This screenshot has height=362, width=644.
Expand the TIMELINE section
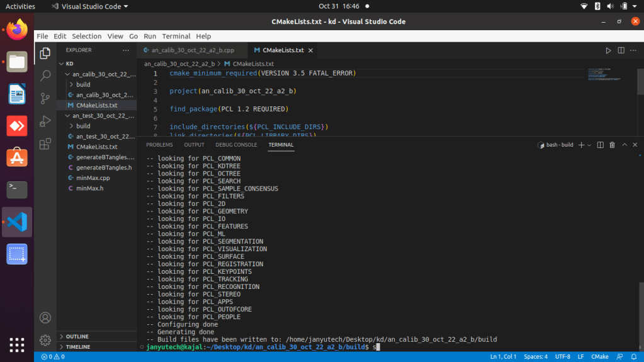[77, 347]
